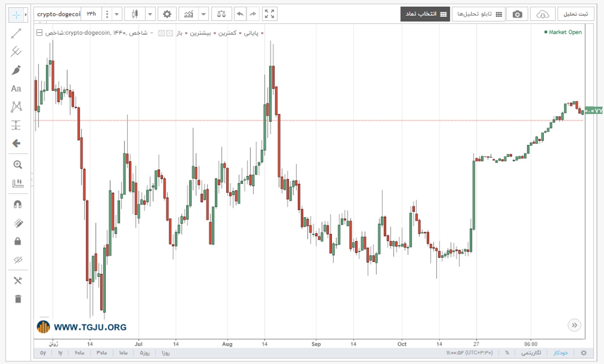Select the trend line drawing tool
Screen dimensions: 604x364
coord(16,33)
